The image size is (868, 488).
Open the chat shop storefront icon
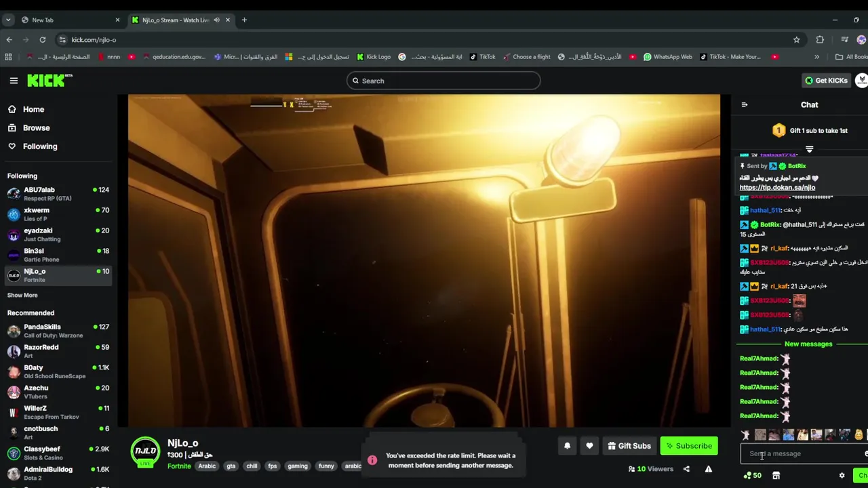point(776,476)
